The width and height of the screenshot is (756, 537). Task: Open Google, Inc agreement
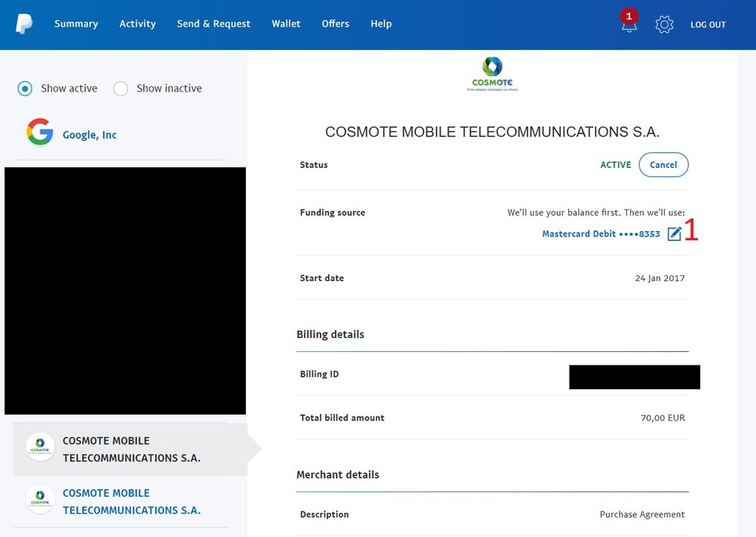(89, 135)
